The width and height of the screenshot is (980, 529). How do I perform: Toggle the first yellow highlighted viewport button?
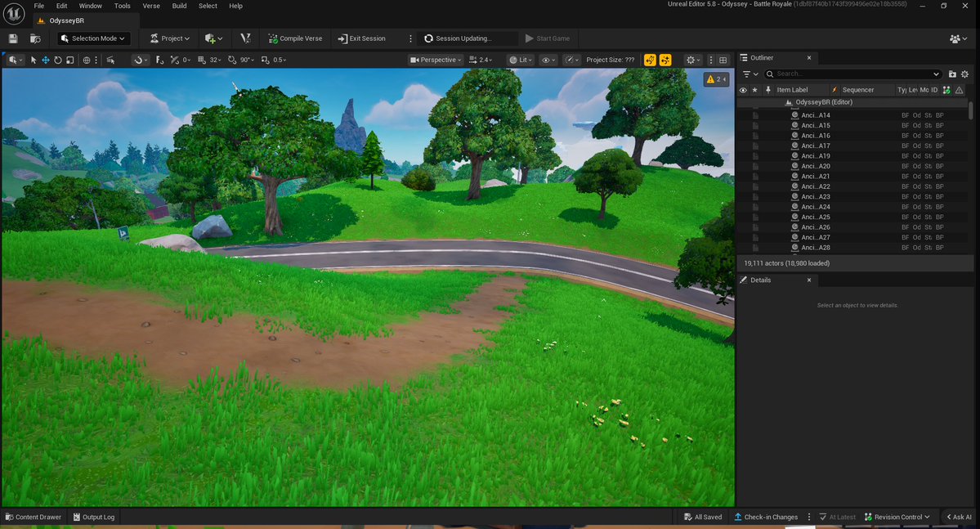pos(650,60)
